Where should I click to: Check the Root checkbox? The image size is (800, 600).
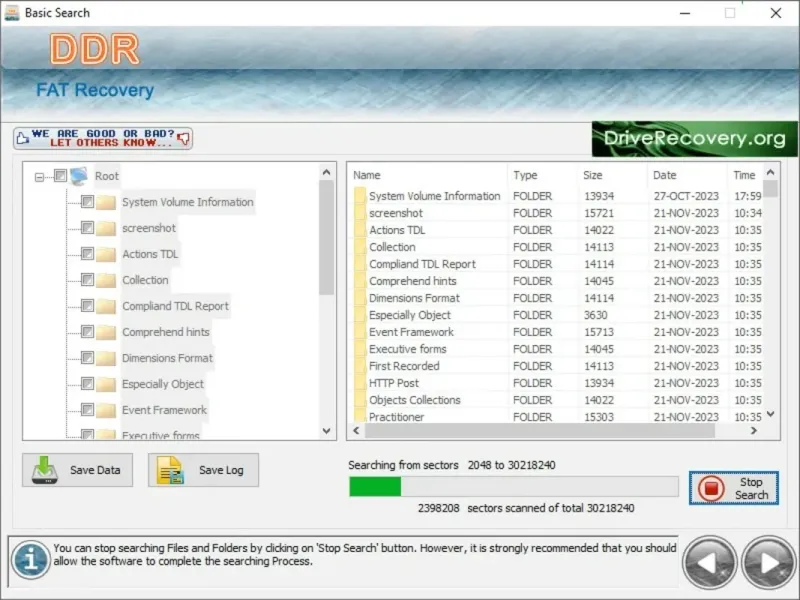pyautogui.click(x=60, y=176)
